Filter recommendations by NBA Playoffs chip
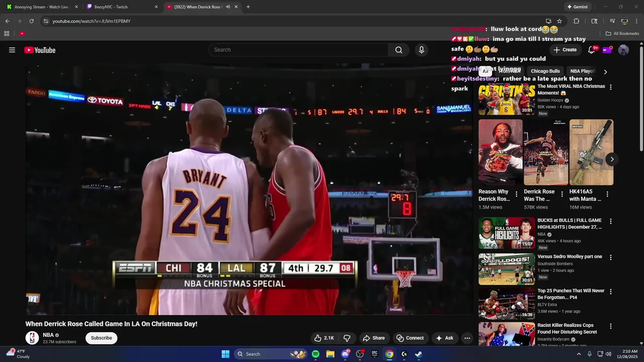Image resolution: width=644 pixels, height=362 pixels. click(x=582, y=71)
